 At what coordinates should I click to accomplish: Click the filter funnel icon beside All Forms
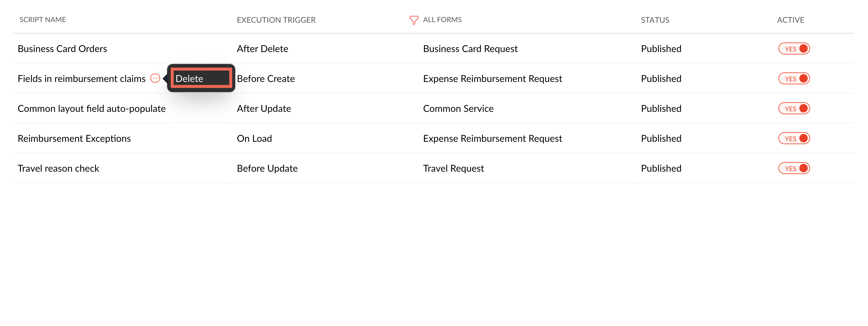point(413,20)
